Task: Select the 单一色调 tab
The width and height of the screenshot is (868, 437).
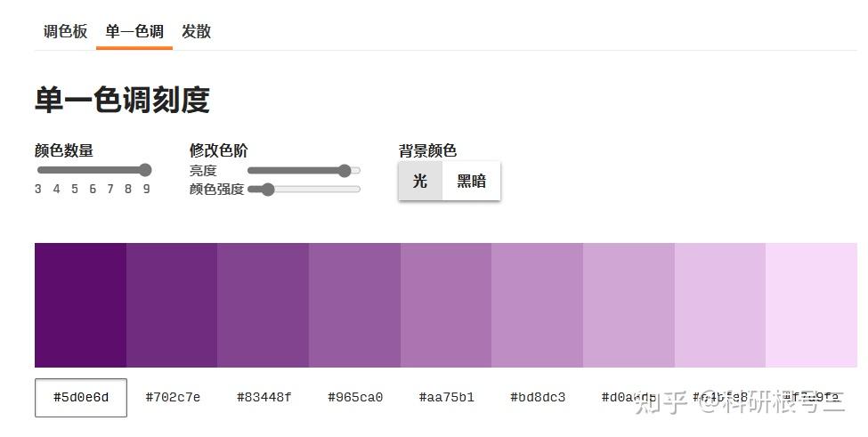Action: (x=134, y=31)
